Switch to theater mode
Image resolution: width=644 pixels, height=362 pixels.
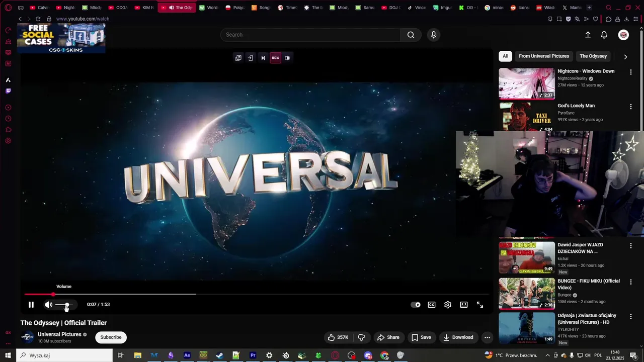[x=464, y=305]
